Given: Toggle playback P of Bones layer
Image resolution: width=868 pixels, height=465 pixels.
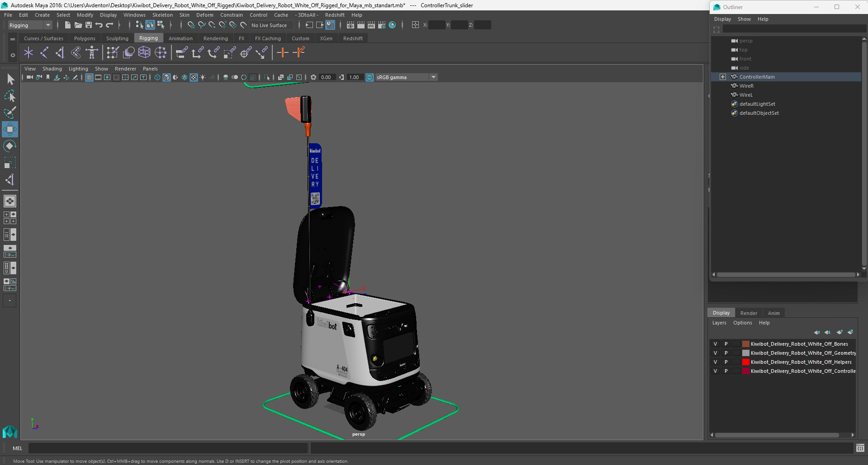Looking at the screenshot, I should pos(726,344).
